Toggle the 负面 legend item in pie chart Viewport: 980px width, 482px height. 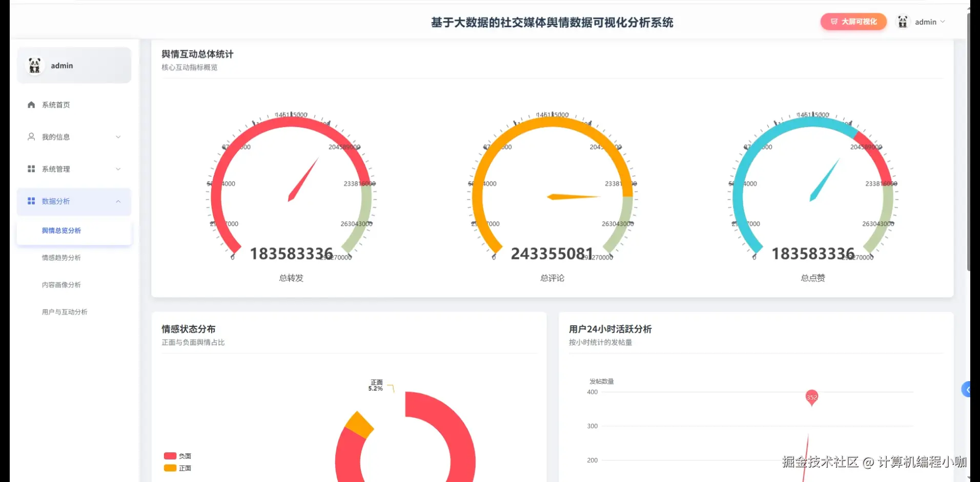[x=178, y=456]
